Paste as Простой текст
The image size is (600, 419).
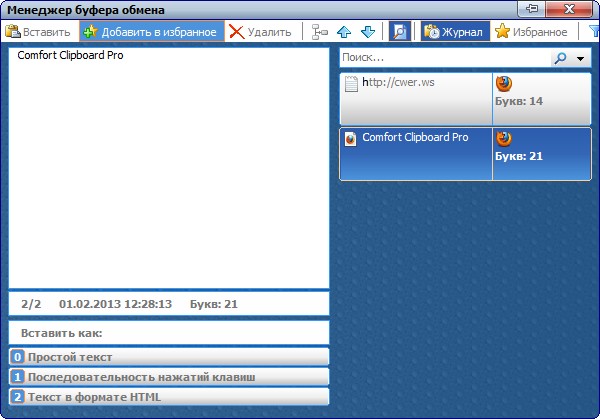[x=169, y=357]
